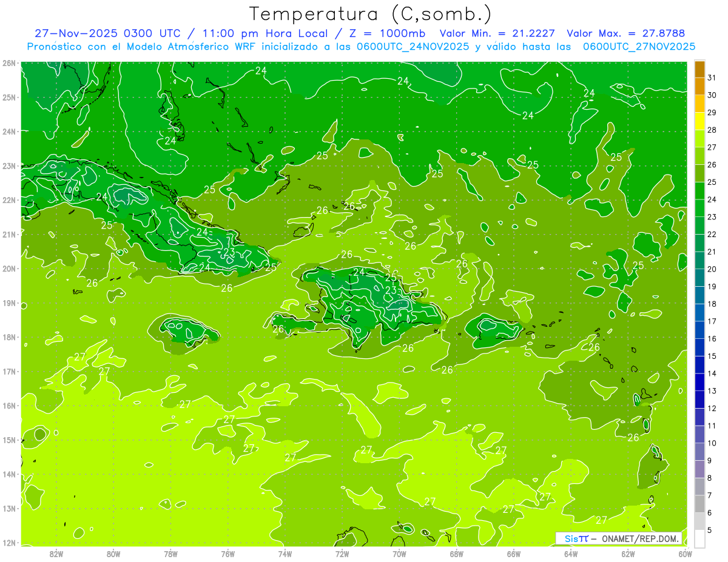Click the '15N' latitude axis label
Viewport: 728px width, 562px height.
point(8,440)
